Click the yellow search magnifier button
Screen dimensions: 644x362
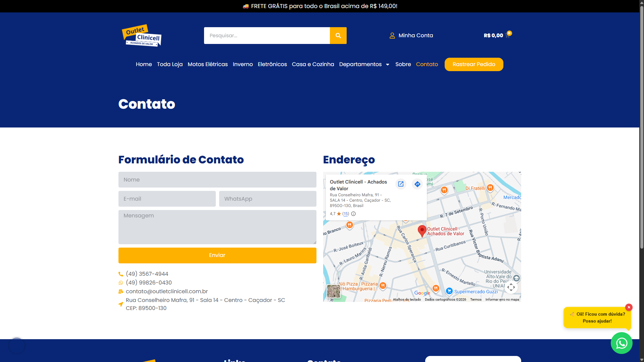338,36
